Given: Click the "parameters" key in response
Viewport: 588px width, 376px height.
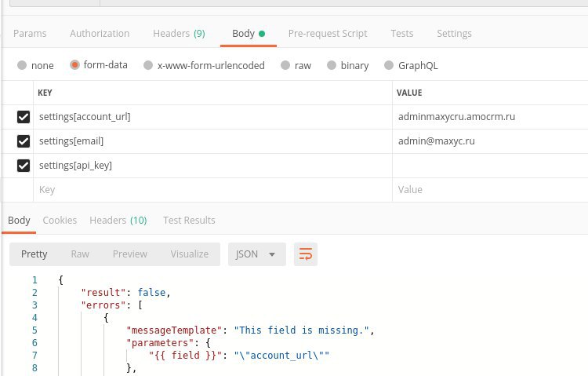Looking at the screenshot, I should click(160, 343).
